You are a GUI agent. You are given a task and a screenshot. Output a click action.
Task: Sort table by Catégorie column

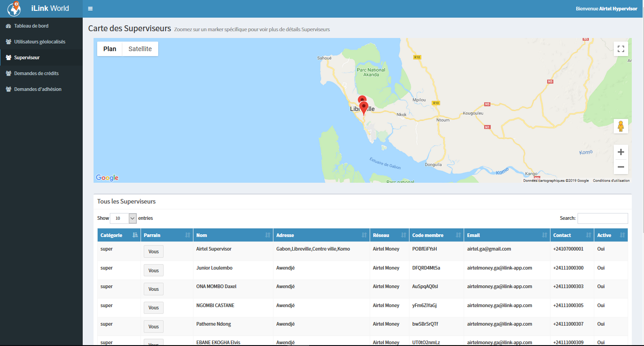119,235
